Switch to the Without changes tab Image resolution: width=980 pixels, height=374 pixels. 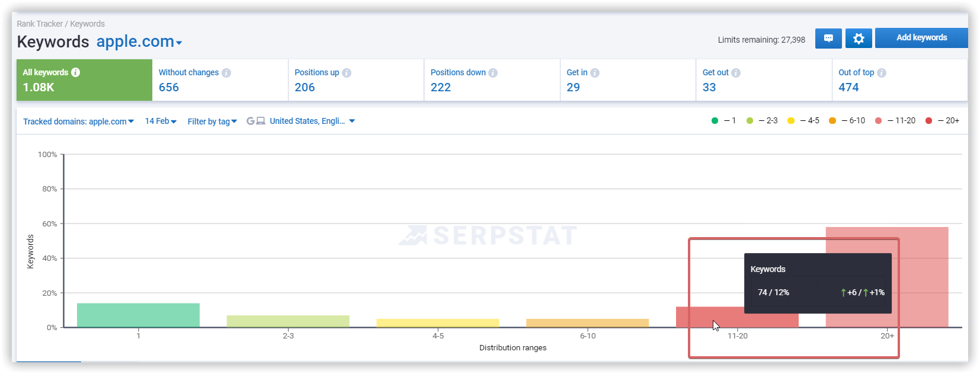tap(220, 80)
